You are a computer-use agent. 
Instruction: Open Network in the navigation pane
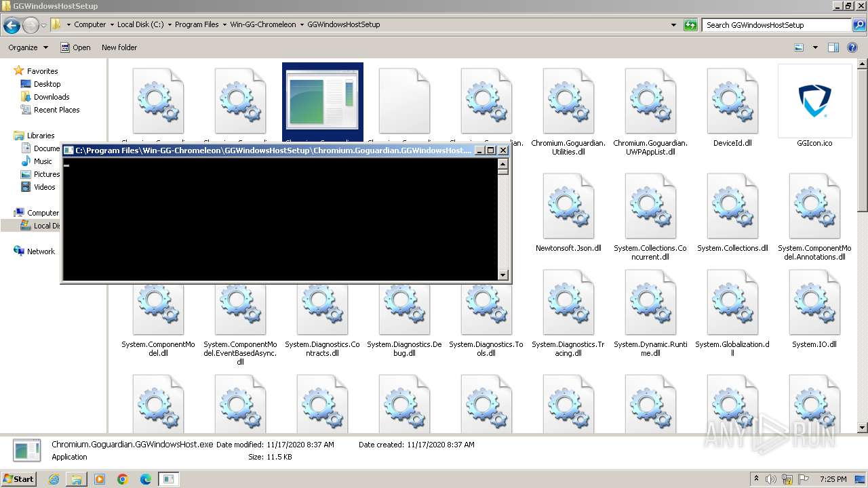(41, 251)
